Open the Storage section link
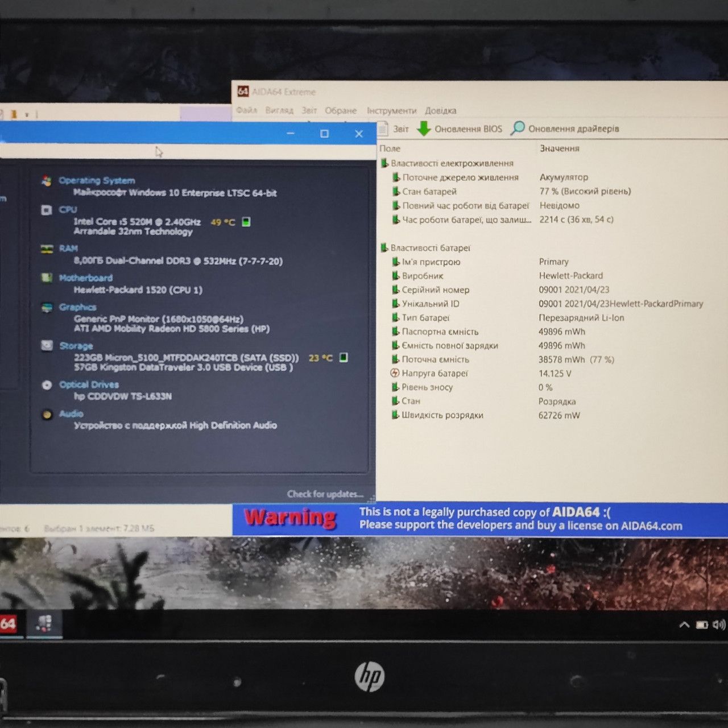 [x=76, y=346]
